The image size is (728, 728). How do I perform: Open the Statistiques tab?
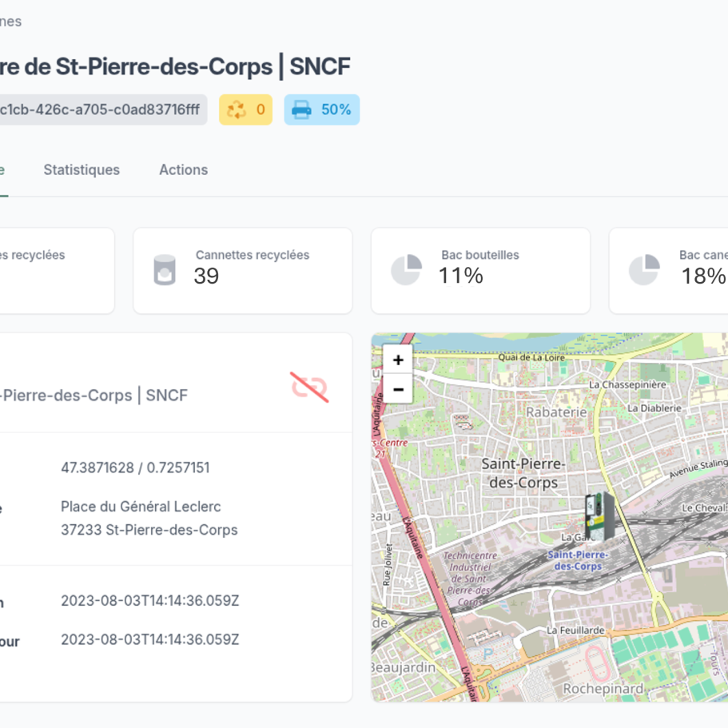[x=82, y=169]
